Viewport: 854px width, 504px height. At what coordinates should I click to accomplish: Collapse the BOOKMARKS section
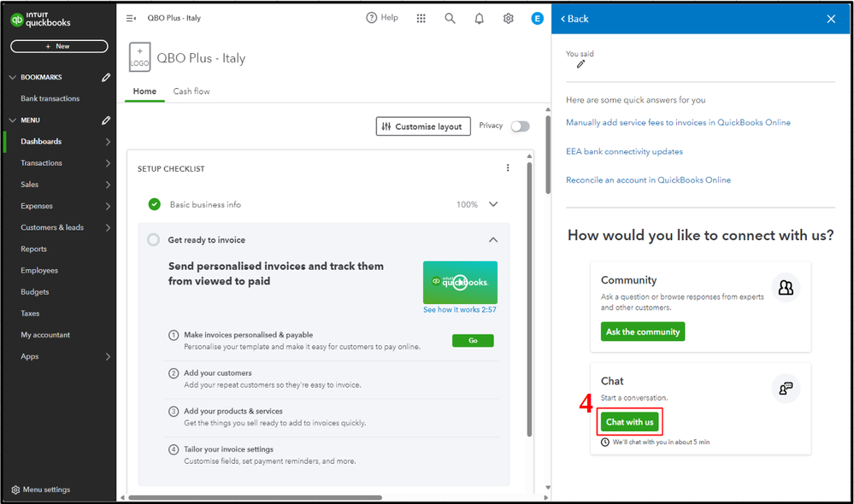click(x=13, y=77)
